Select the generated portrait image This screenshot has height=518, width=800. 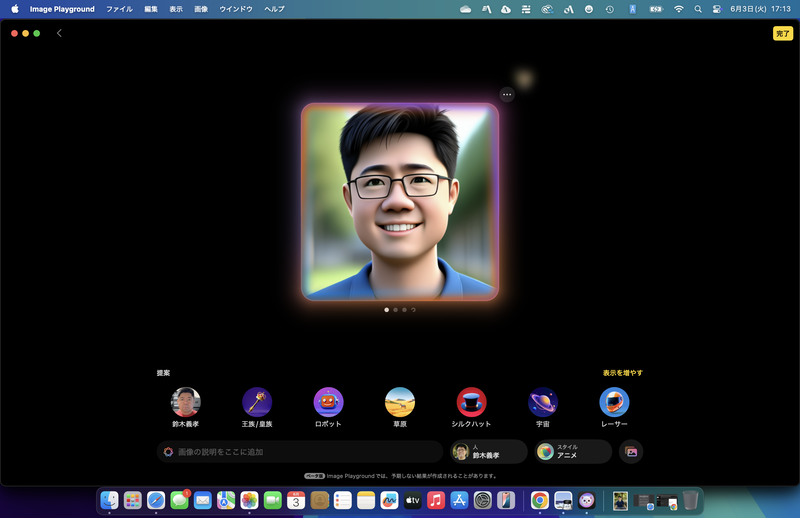(400, 202)
